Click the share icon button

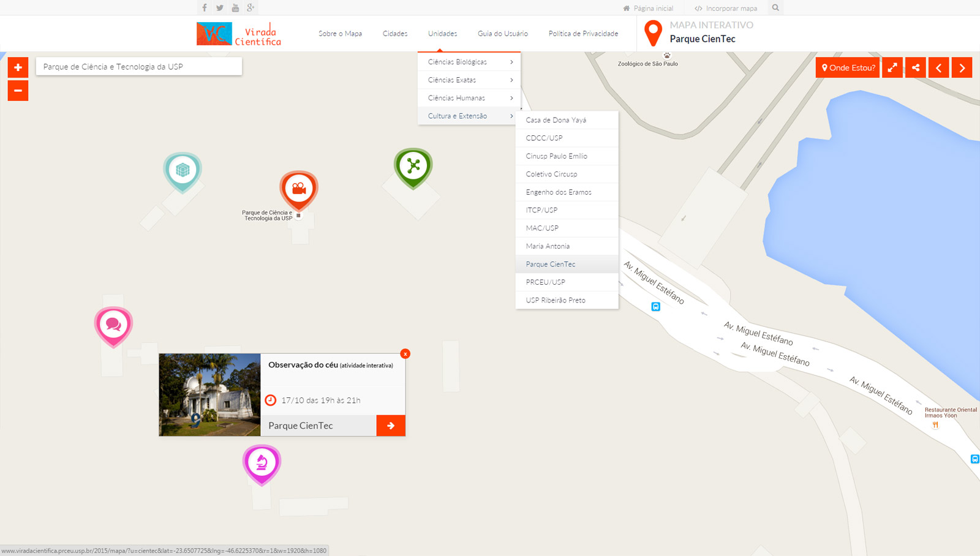click(916, 67)
